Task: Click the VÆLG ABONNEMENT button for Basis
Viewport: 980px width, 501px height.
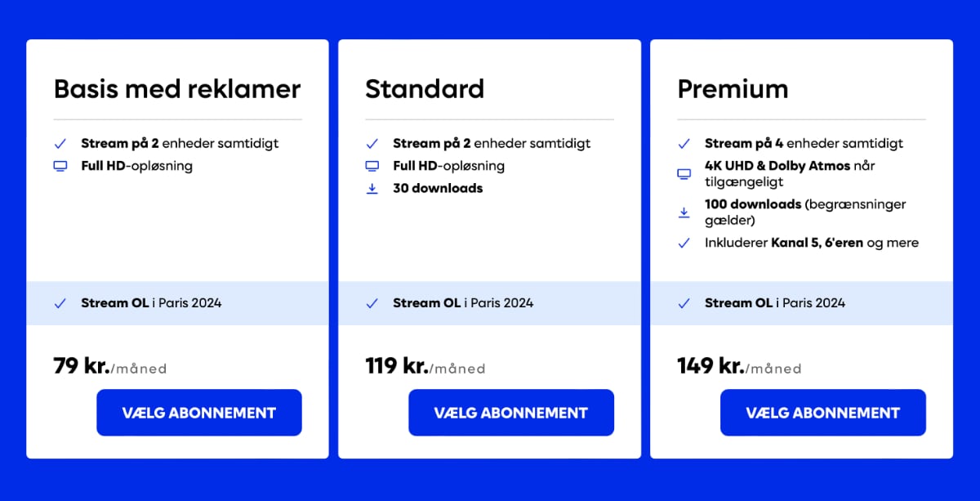Action: (x=199, y=413)
